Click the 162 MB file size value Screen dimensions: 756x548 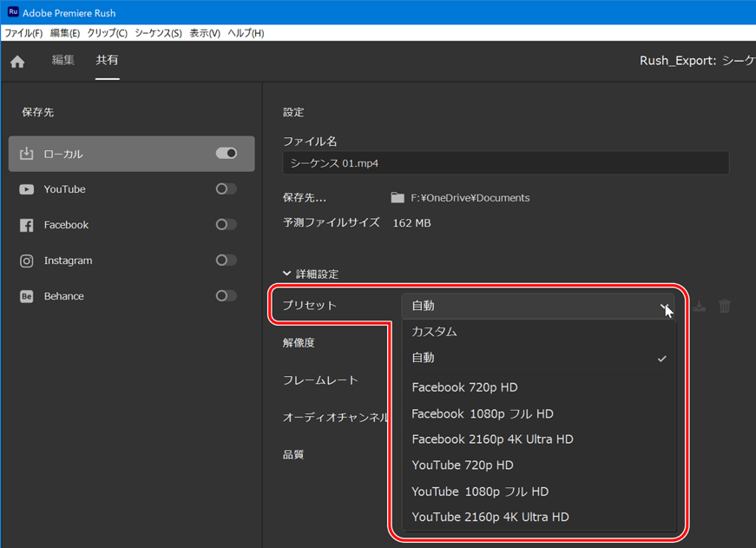click(x=411, y=223)
